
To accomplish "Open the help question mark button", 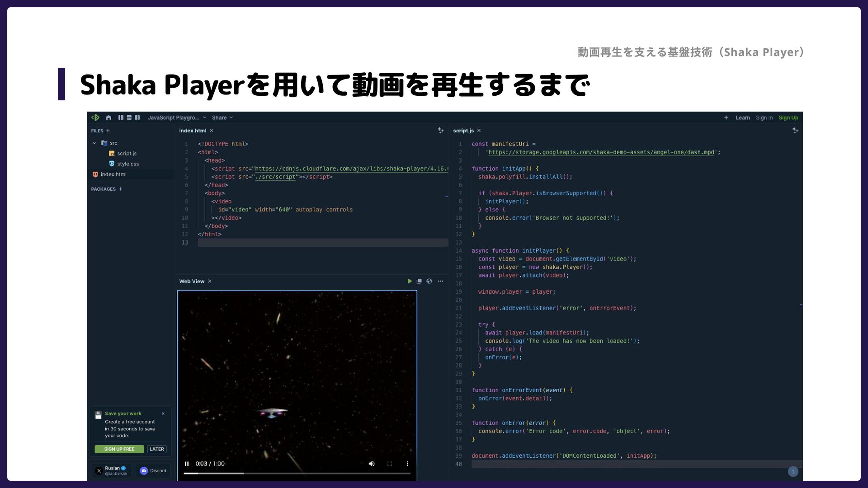I will point(793,472).
